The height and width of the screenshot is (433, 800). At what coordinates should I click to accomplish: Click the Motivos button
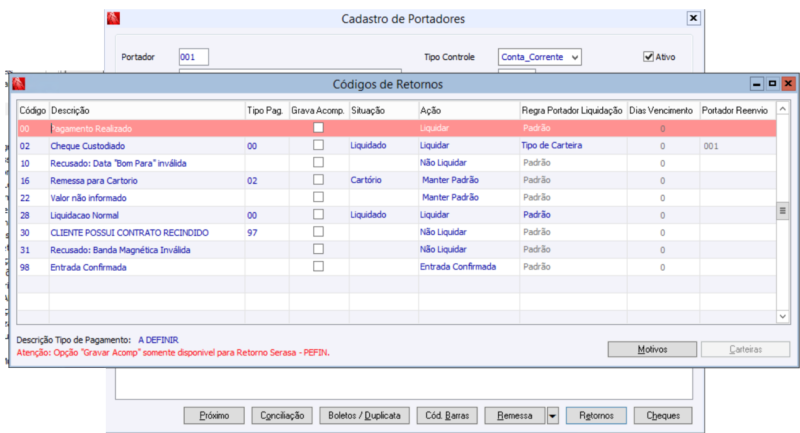[x=652, y=349]
